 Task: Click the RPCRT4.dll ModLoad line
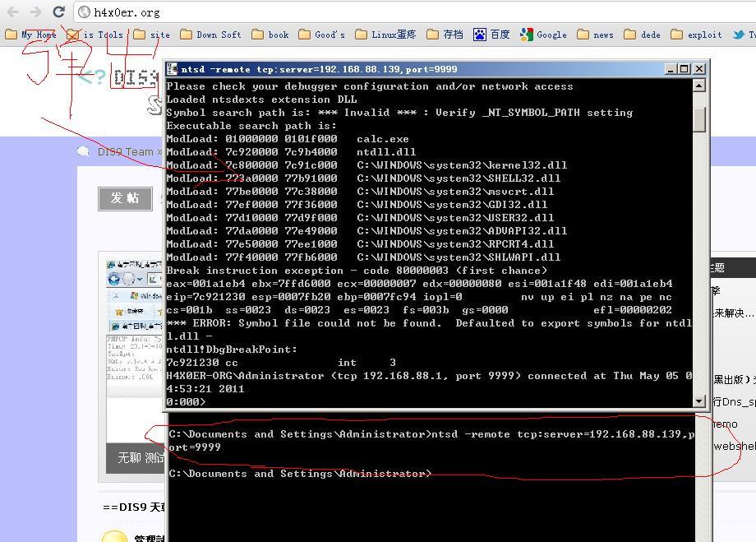[x=360, y=244]
